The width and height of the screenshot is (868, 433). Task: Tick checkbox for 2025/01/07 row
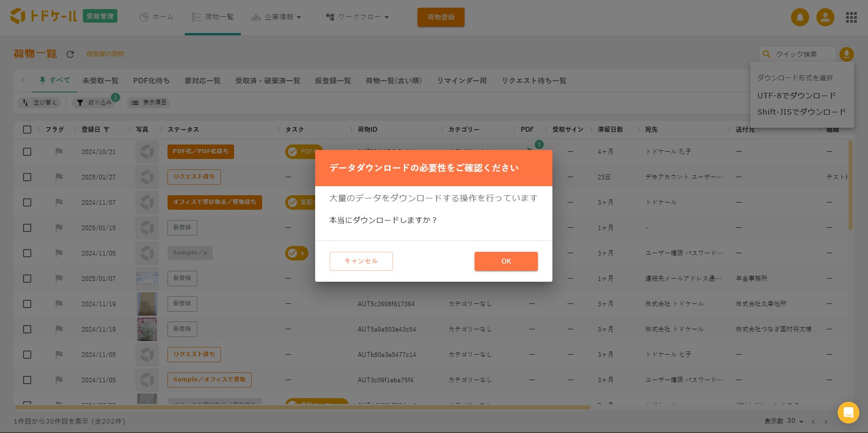(x=27, y=279)
